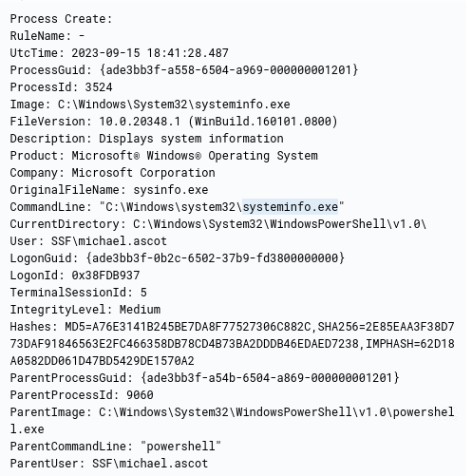Click the LogonId 0x38FDB937 value
Image resolution: width=472 pixels, height=476 pixels.
click(x=105, y=276)
